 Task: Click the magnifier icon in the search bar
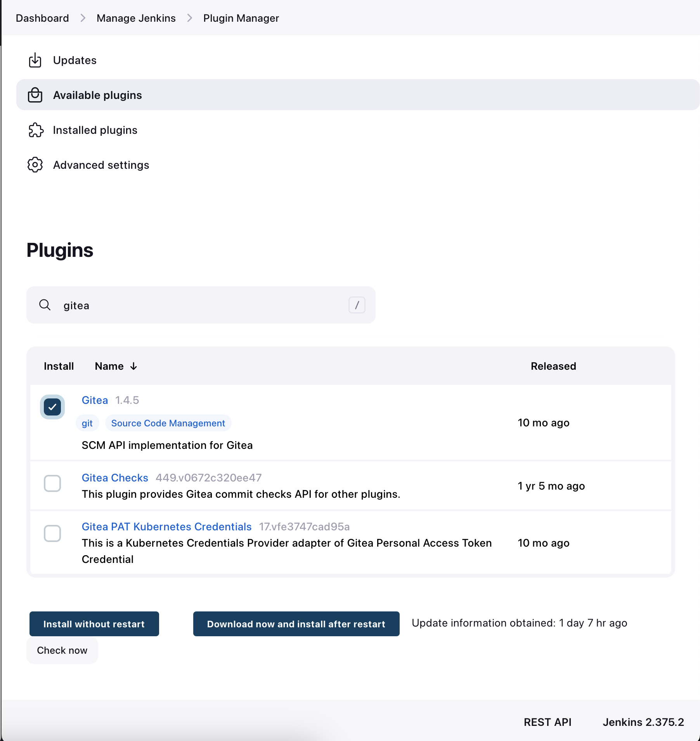[45, 305]
